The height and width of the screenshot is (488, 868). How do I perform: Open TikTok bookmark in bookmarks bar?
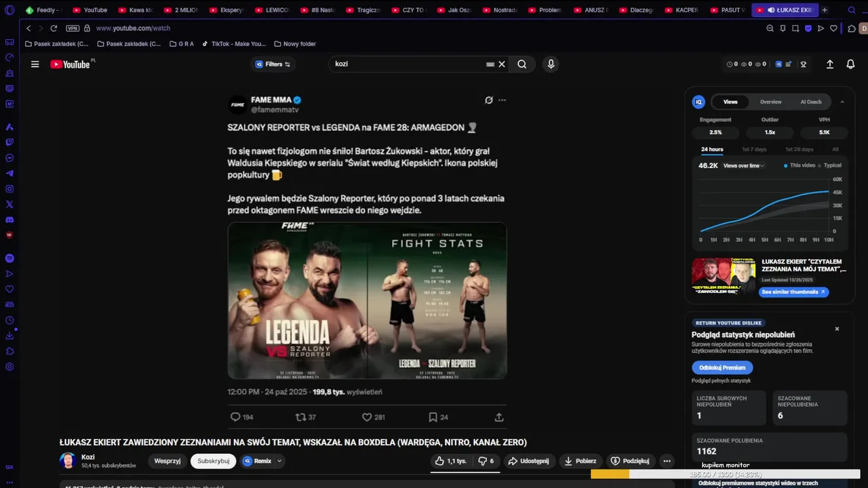coord(234,44)
